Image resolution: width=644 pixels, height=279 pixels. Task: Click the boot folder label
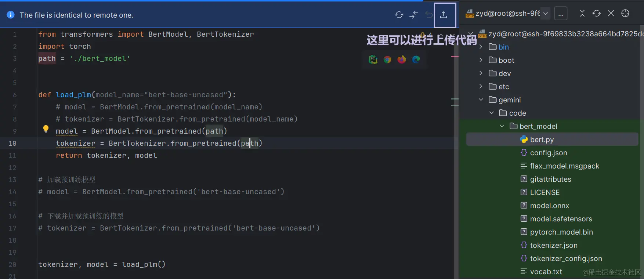[x=506, y=60]
